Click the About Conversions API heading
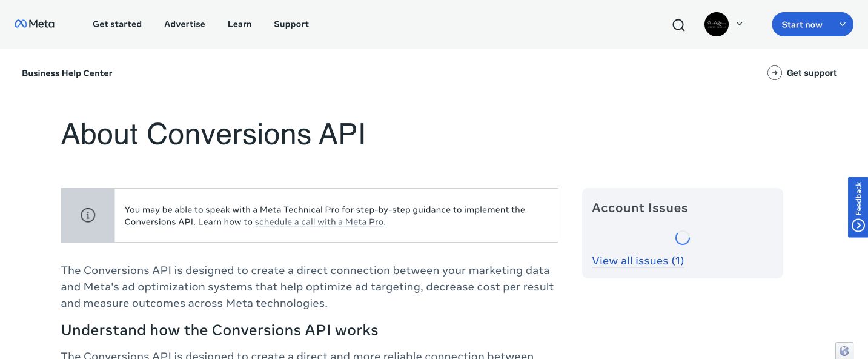This screenshot has width=868, height=359. click(213, 134)
